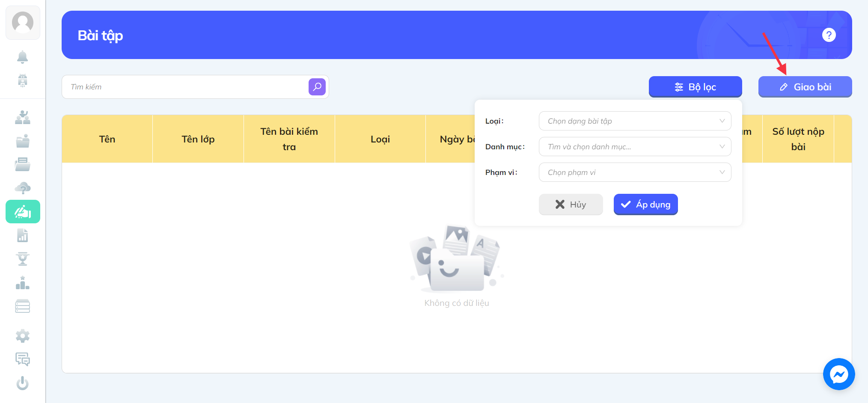The width and height of the screenshot is (868, 403).
Task: Open the Messenger chat bubble
Action: (839, 374)
